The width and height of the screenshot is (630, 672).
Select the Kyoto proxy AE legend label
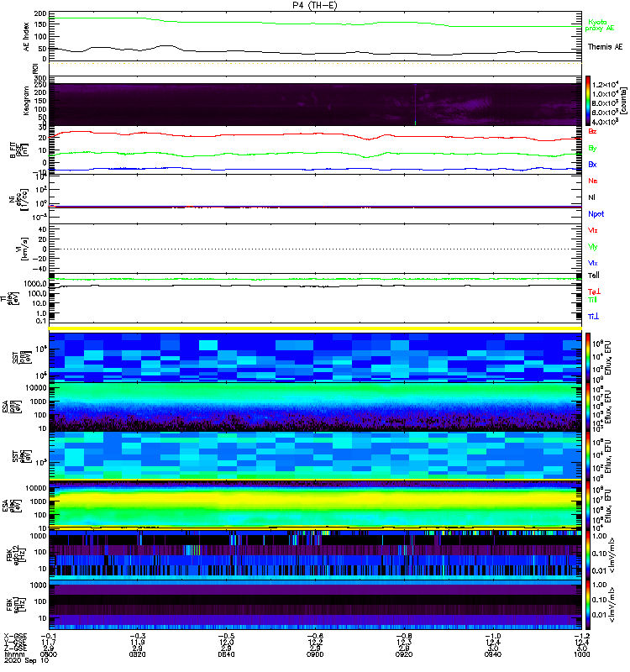click(x=600, y=25)
